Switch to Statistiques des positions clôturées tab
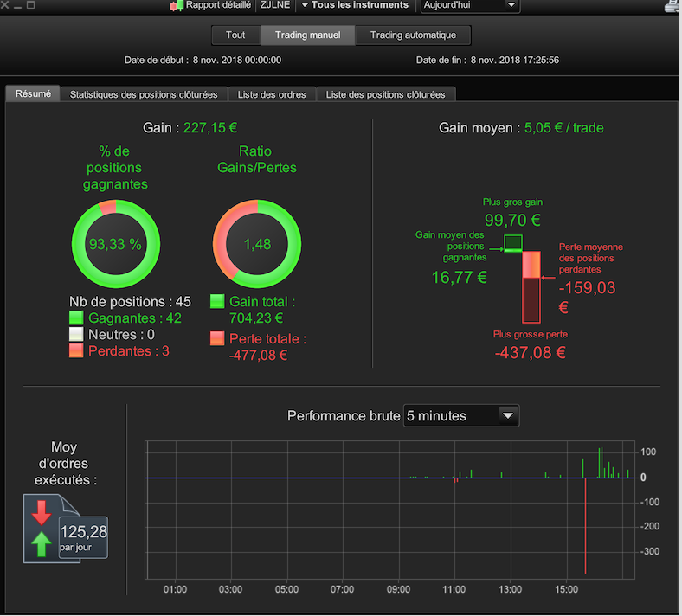 pyautogui.click(x=144, y=94)
